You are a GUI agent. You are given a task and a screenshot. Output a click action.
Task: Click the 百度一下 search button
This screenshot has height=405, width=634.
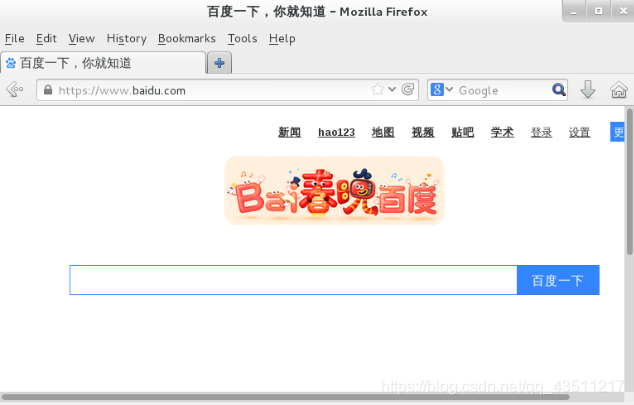(558, 280)
